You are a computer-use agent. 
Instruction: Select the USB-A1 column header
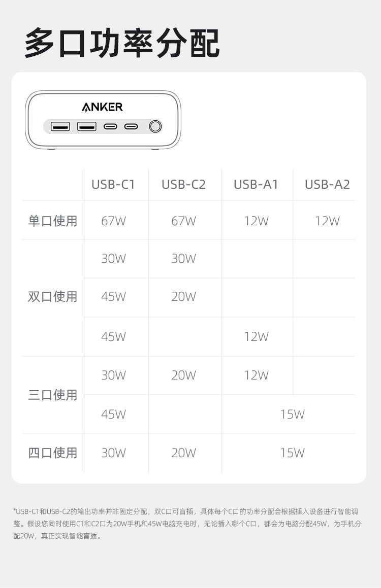[256, 185]
